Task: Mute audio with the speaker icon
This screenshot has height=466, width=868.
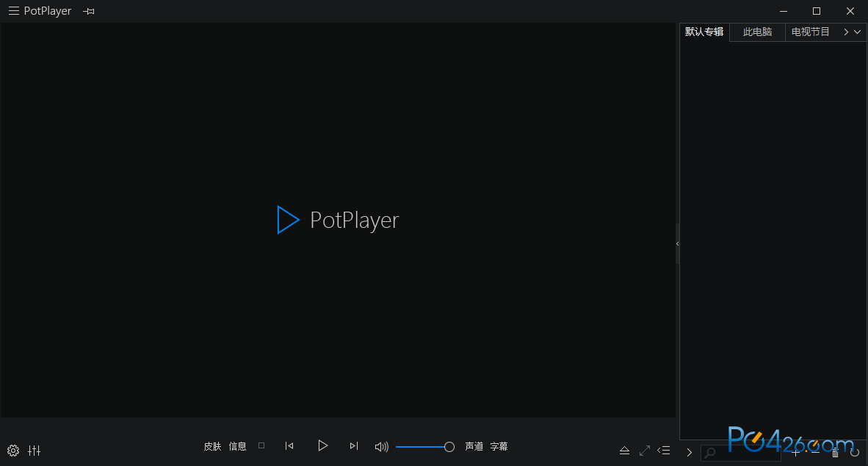Action: pyautogui.click(x=381, y=447)
